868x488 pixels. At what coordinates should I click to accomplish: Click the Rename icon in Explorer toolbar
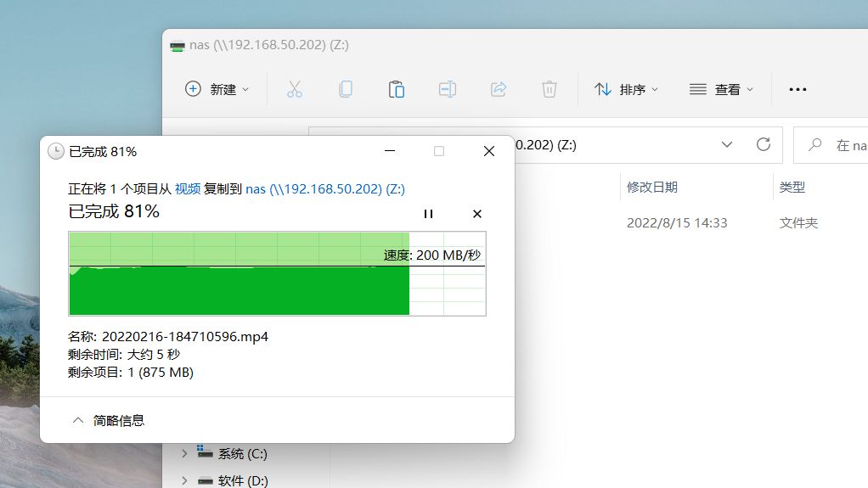click(x=448, y=89)
